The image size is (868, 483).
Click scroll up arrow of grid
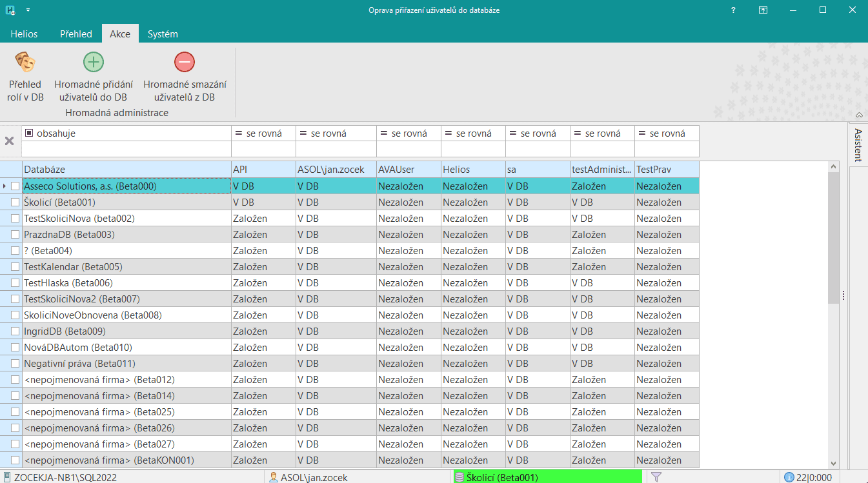pyautogui.click(x=833, y=166)
